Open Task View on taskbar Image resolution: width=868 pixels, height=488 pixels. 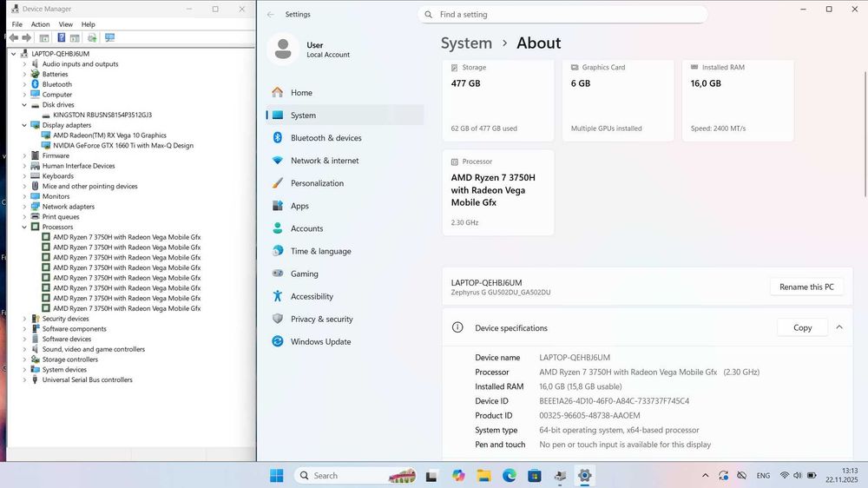click(431, 475)
